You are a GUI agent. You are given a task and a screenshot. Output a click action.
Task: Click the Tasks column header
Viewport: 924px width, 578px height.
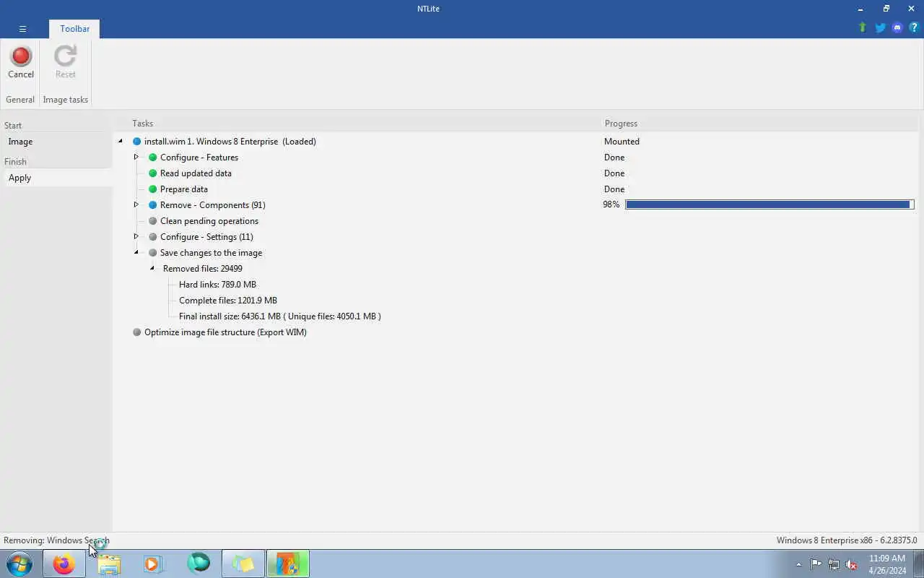pos(143,124)
